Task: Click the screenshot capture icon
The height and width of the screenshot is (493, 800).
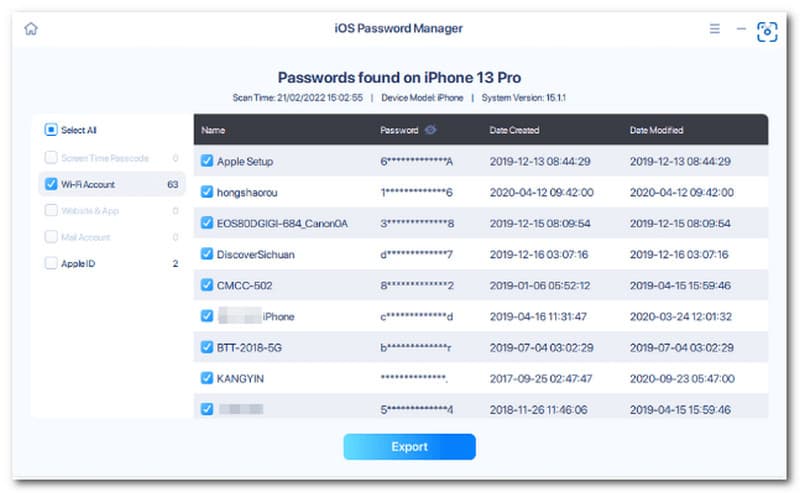Action: click(767, 30)
